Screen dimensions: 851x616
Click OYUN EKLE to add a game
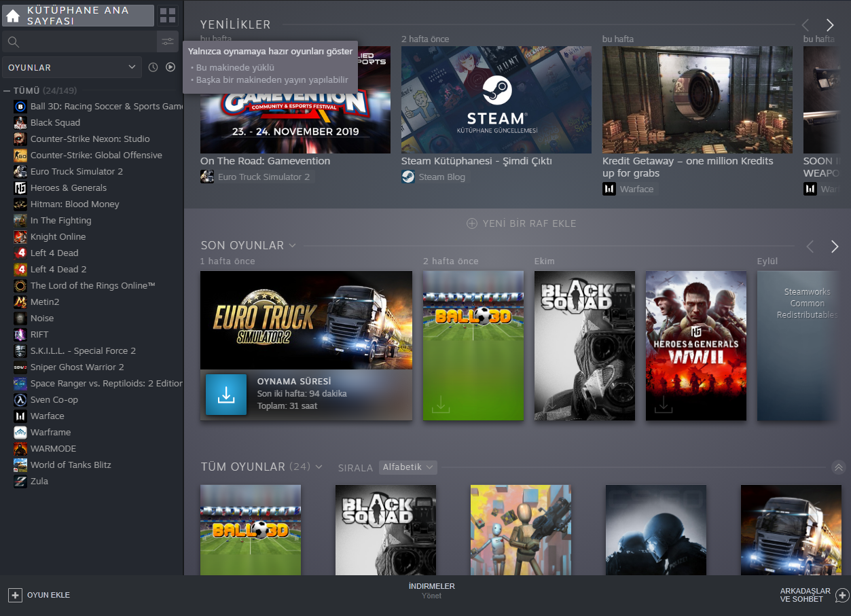click(39, 595)
